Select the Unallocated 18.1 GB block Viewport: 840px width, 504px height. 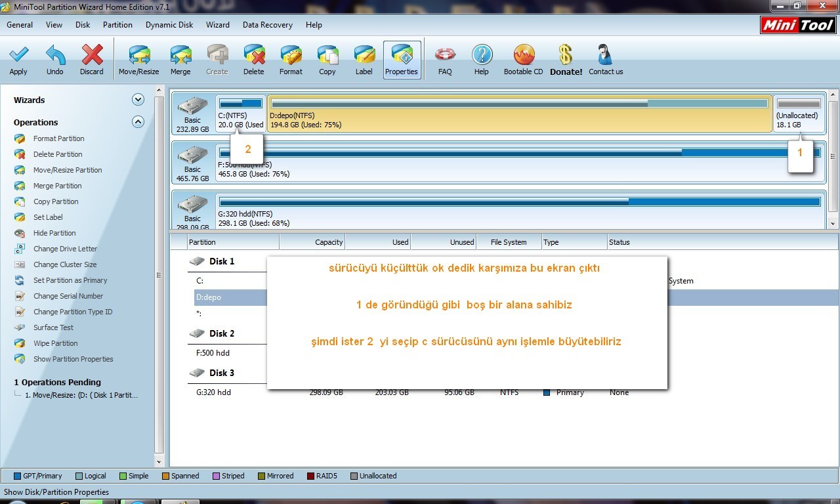[799, 114]
